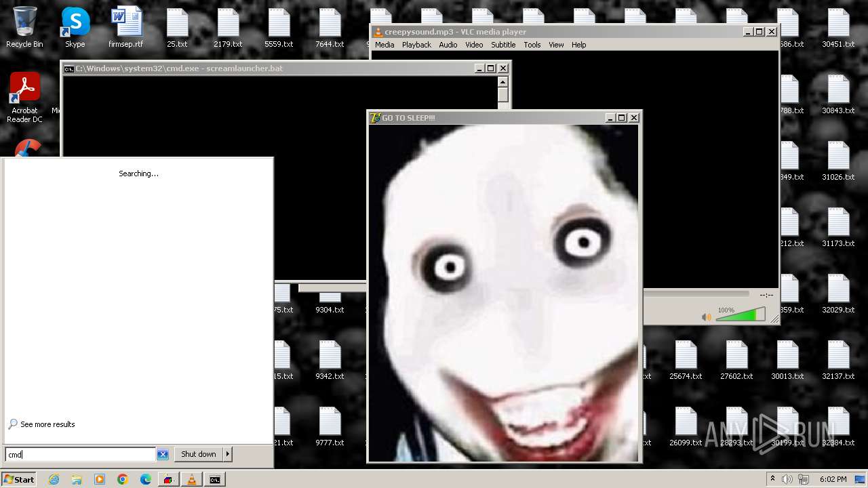Viewport: 868px width, 488px height.
Task: Select the 26099.txt file icon
Action: [686, 426]
